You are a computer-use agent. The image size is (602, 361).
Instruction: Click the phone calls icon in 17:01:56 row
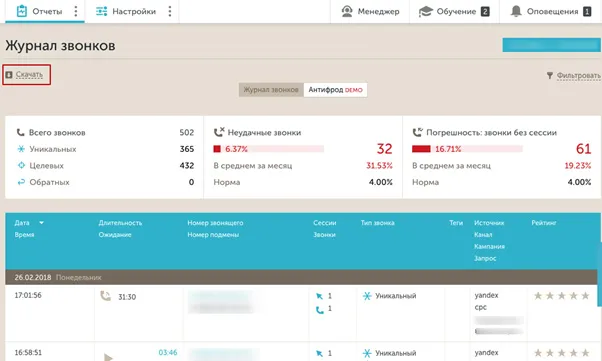click(x=319, y=310)
